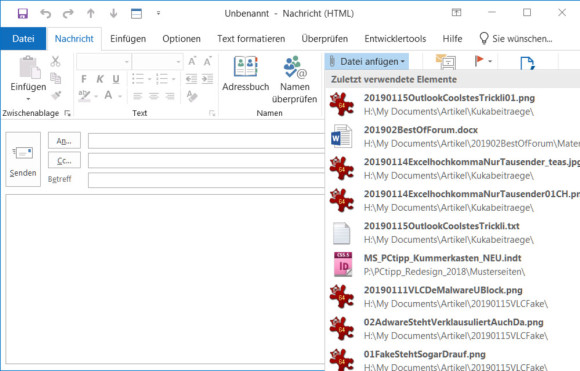Viewport: 580px width, 371px height.
Task: Expand the Zwischenablage dialog launcher
Action: (x=67, y=113)
